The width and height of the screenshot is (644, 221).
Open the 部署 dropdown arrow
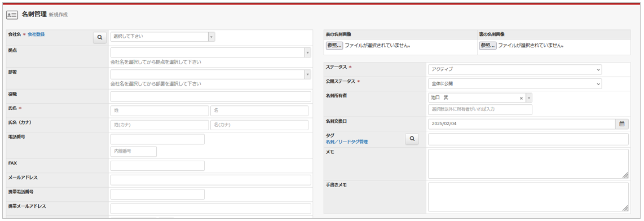click(308, 74)
